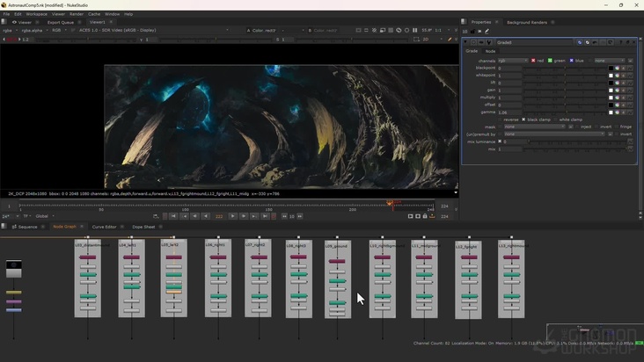The height and width of the screenshot is (362, 644).
Task: Toggle the red channel checkbox
Action: tap(533, 61)
